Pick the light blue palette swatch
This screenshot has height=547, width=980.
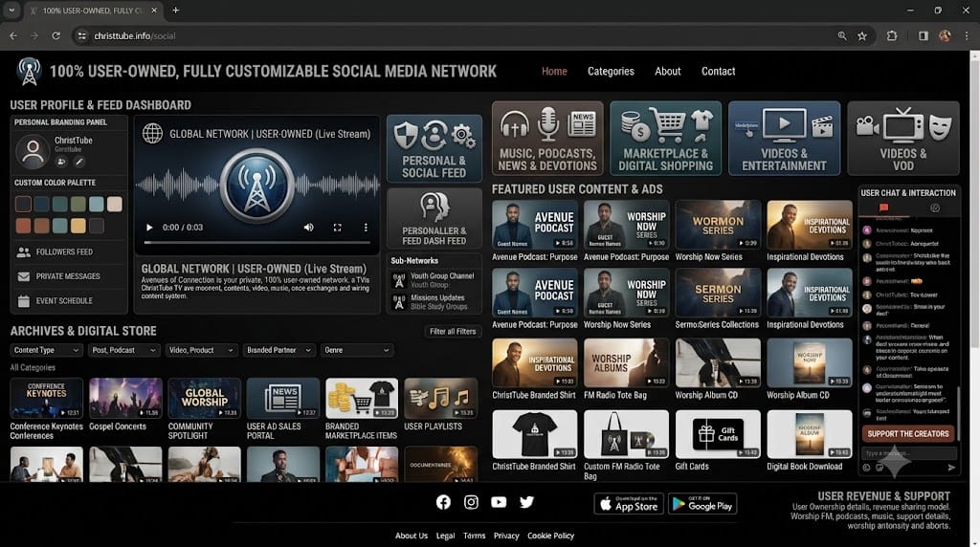click(97, 205)
